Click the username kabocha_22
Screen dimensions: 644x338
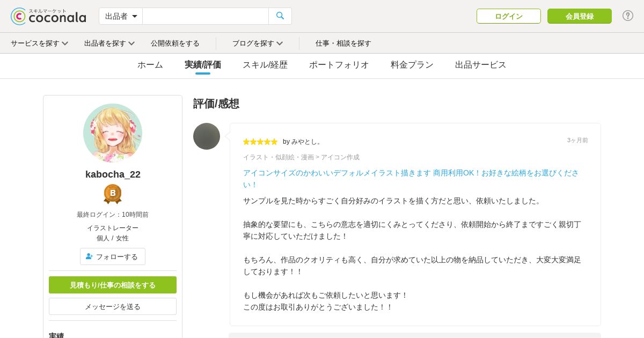113,174
